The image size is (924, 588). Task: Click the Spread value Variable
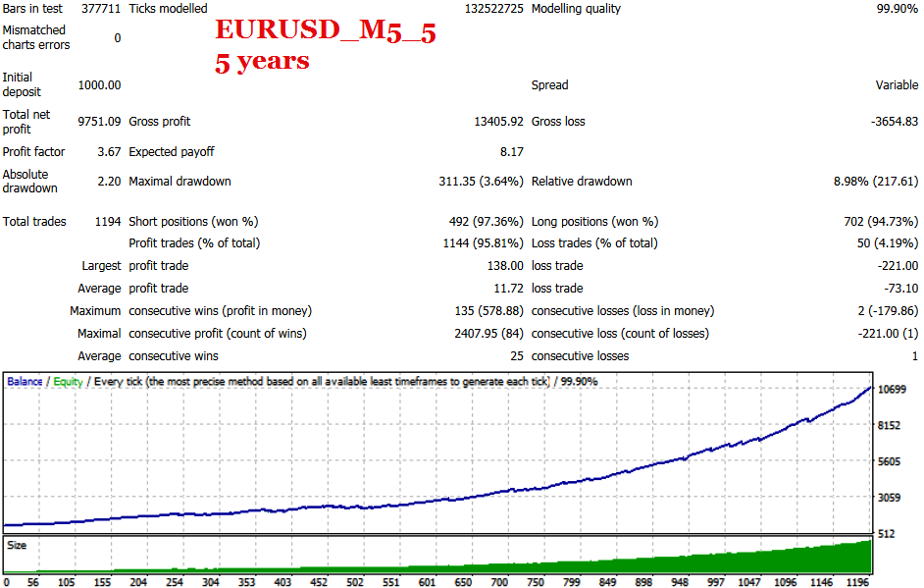click(x=897, y=85)
